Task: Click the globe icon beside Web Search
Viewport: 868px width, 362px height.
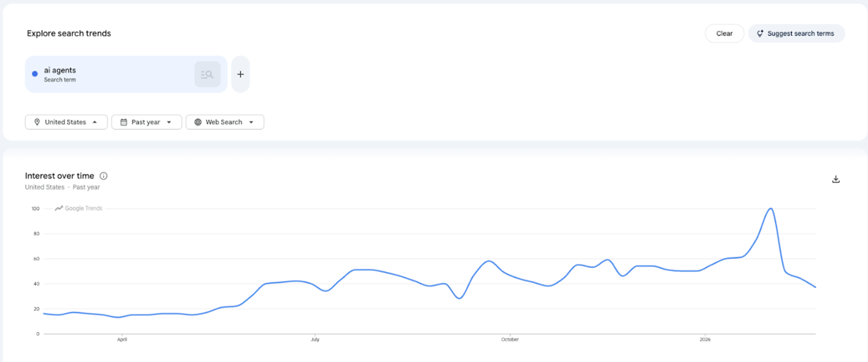Action: [x=197, y=121]
